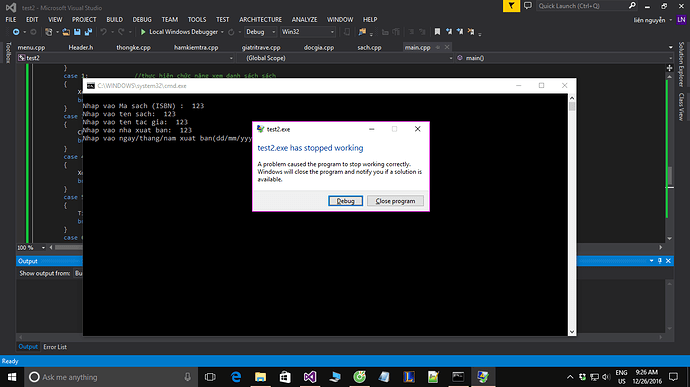
Task: Start the Local Windows Debugger play icon
Action: 143,32
